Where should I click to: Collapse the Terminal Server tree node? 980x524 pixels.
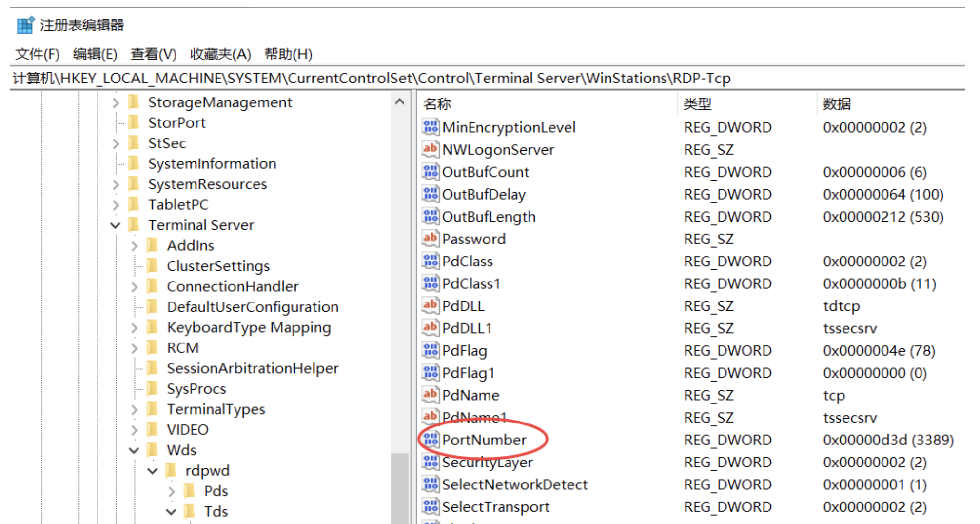click(116, 225)
